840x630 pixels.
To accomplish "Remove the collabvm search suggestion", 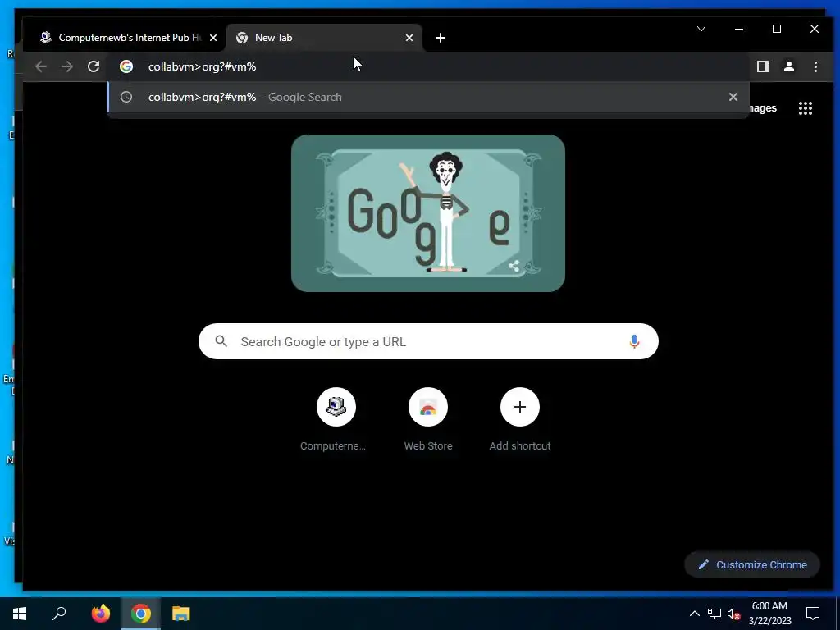I will click(x=733, y=97).
